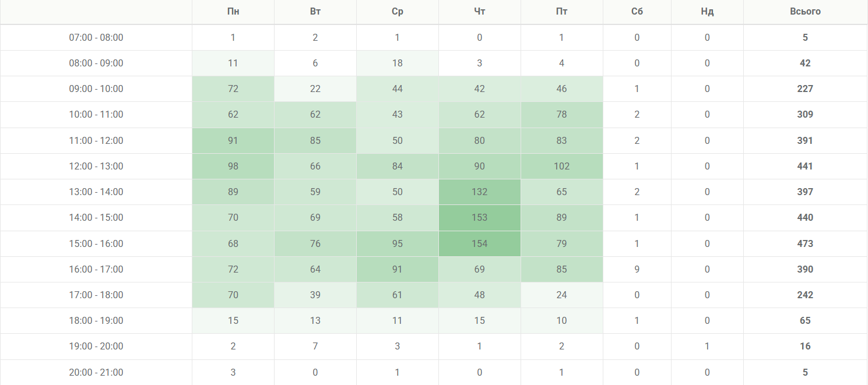868x385 pixels.
Task: Click the Monday cell showing 98
Action: click(233, 166)
